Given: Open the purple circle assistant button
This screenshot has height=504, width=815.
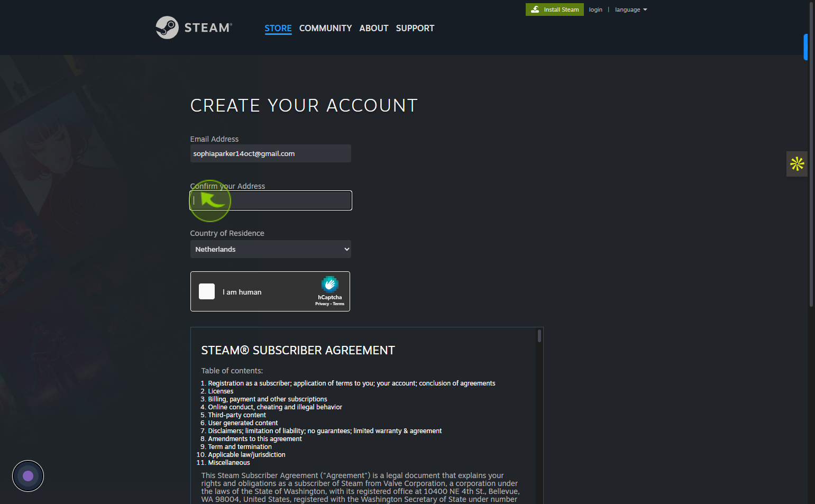Looking at the screenshot, I should (x=28, y=476).
